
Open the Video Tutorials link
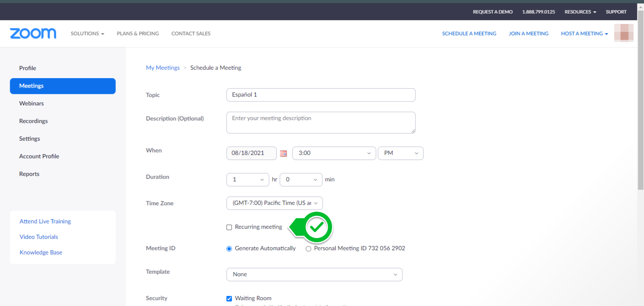tap(39, 237)
